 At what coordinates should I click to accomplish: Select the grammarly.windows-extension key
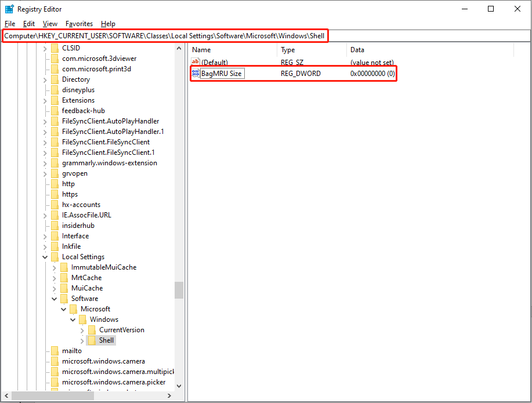pos(110,163)
